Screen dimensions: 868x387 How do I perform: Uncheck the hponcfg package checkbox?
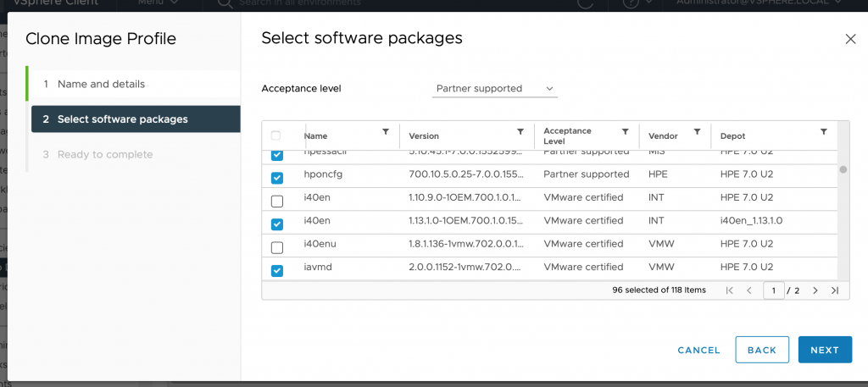pos(277,178)
